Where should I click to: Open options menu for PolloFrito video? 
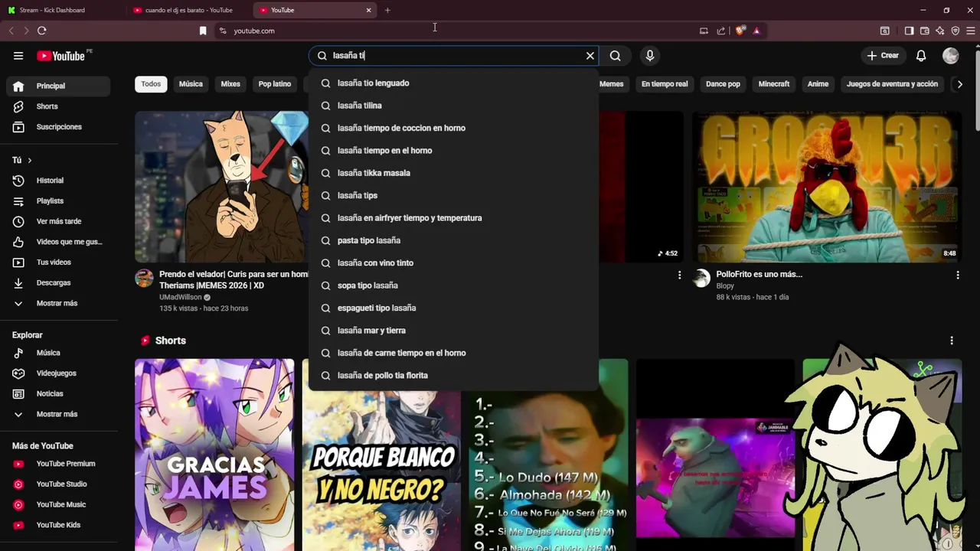[x=957, y=275]
